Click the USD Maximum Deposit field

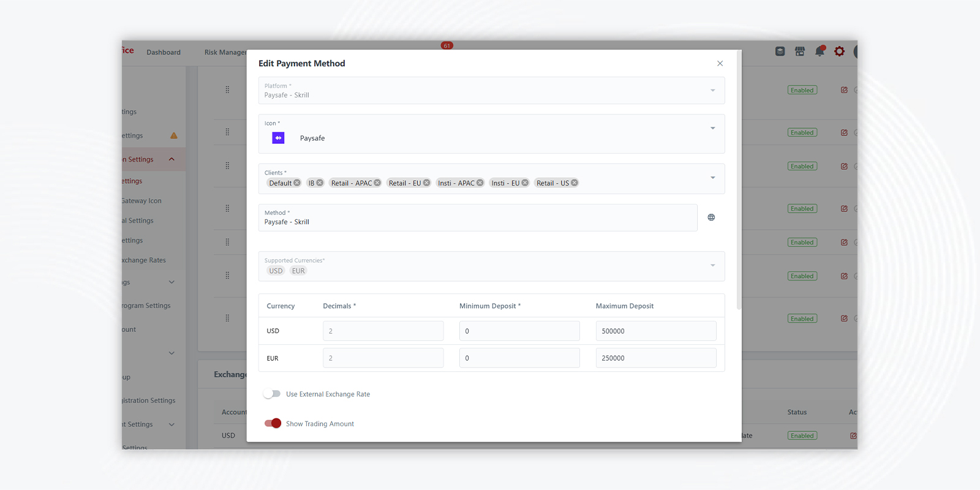[x=655, y=331]
